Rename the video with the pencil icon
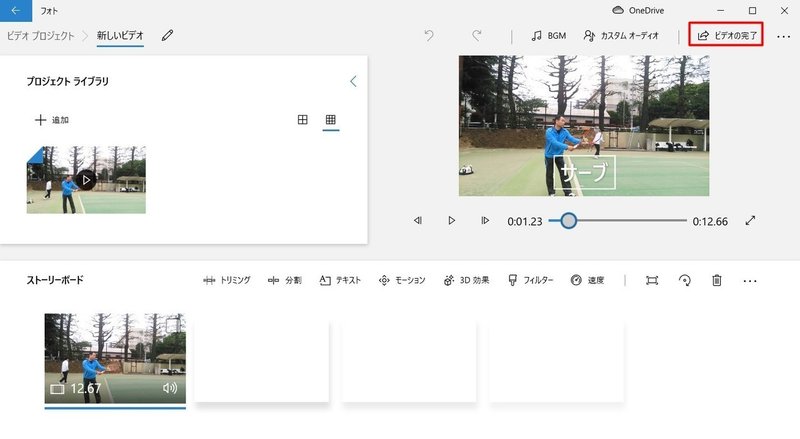The width and height of the screenshot is (800, 439). 167,35
